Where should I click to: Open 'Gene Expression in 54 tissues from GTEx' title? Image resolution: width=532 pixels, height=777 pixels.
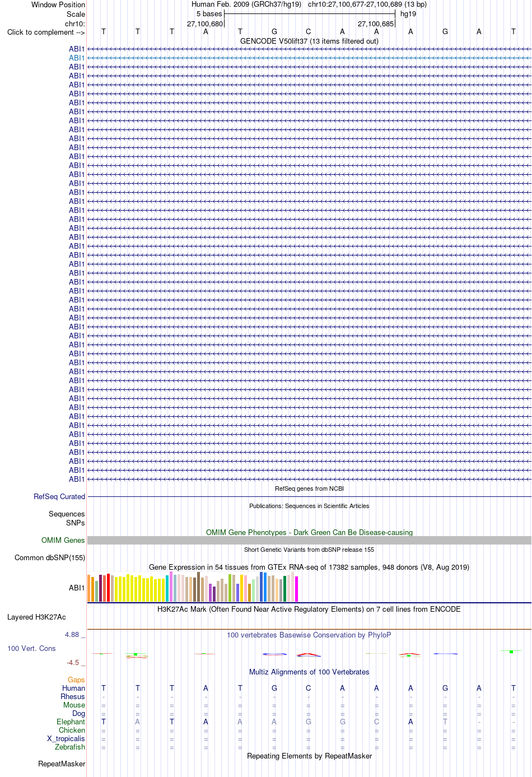click(x=309, y=567)
